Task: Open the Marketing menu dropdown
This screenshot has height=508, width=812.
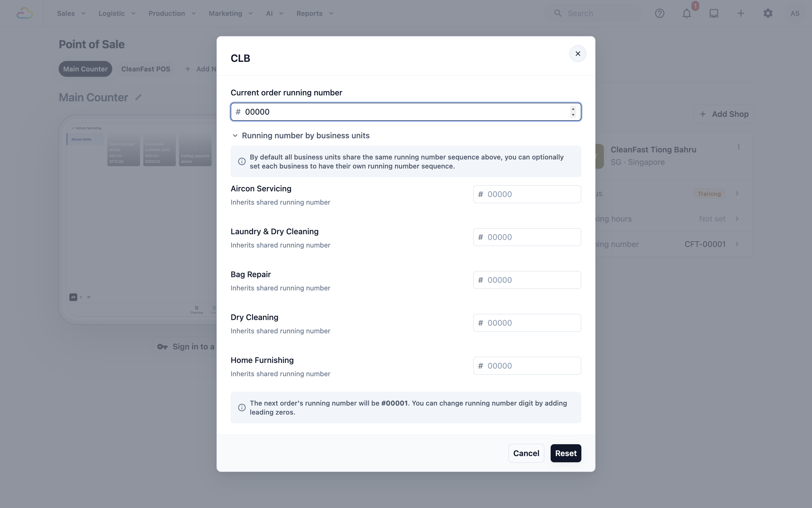Action: pos(231,14)
